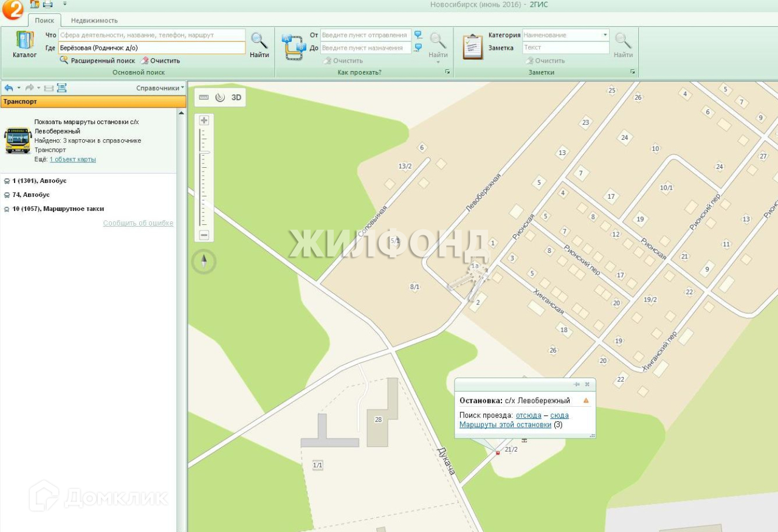Click the zoom out minus button
778x532 pixels.
(x=204, y=235)
